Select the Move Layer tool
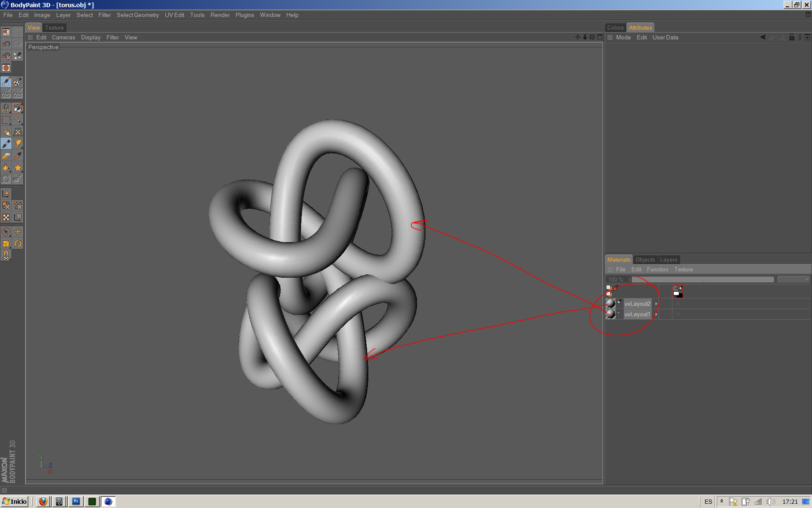The height and width of the screenshot is (508, 812). click(6, 132)
